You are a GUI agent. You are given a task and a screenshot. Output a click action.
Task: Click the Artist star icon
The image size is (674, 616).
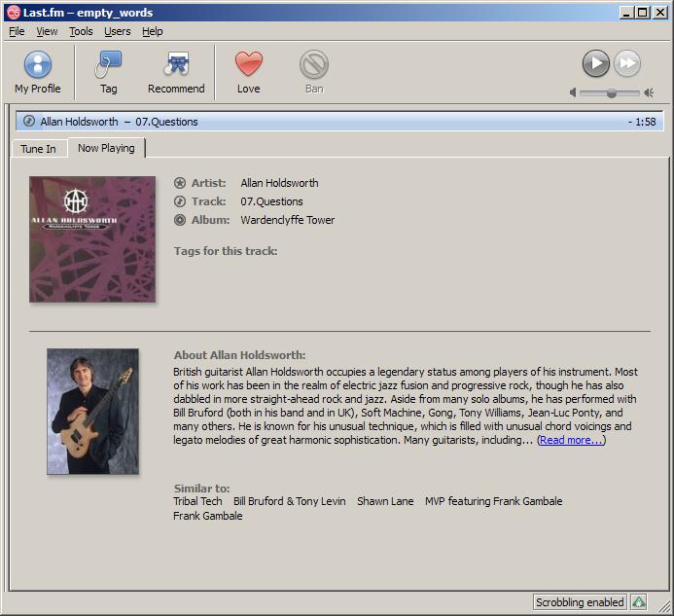point(180,183)
